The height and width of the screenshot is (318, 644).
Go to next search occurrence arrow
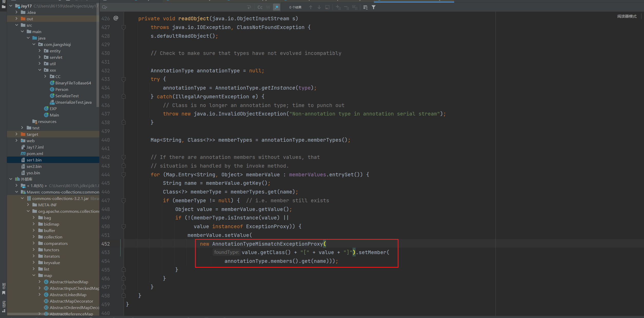click(319, 7)
